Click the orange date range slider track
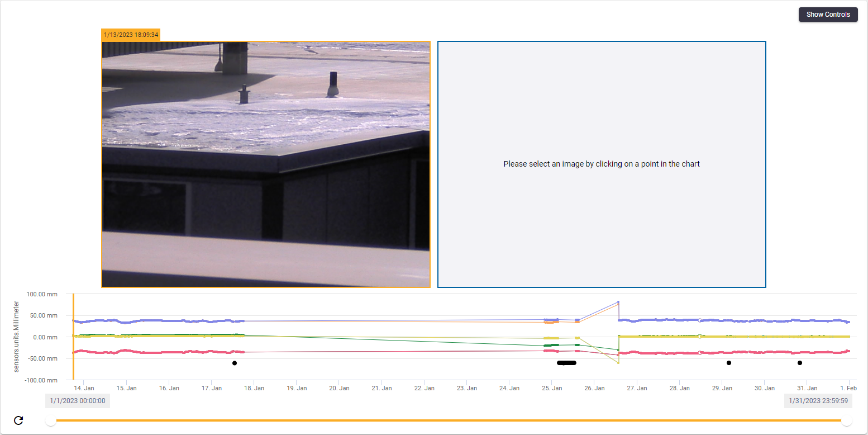Image resolution: width=868 pixels, height=435 pixels. pyautogui.click(x=449, y=420)
